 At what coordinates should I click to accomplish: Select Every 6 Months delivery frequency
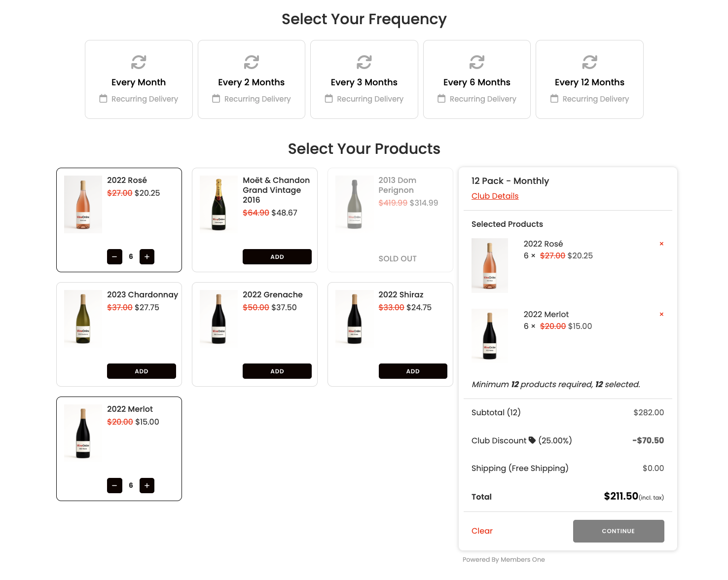[x=477, y=79]
